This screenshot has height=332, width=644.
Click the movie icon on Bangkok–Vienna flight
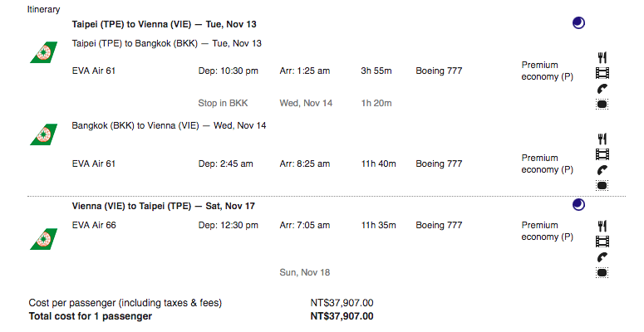click(x=602, y=154)
